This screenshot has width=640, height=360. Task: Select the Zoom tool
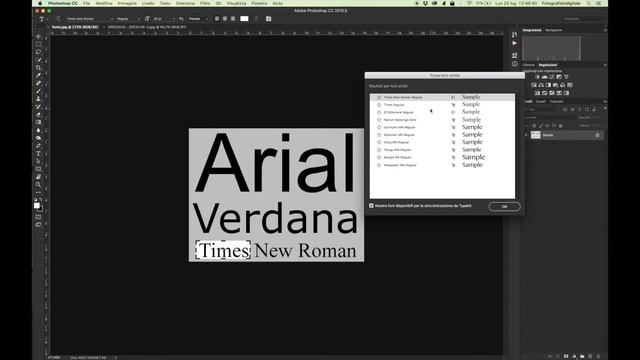pyautogui.click(x=38, y=184)
